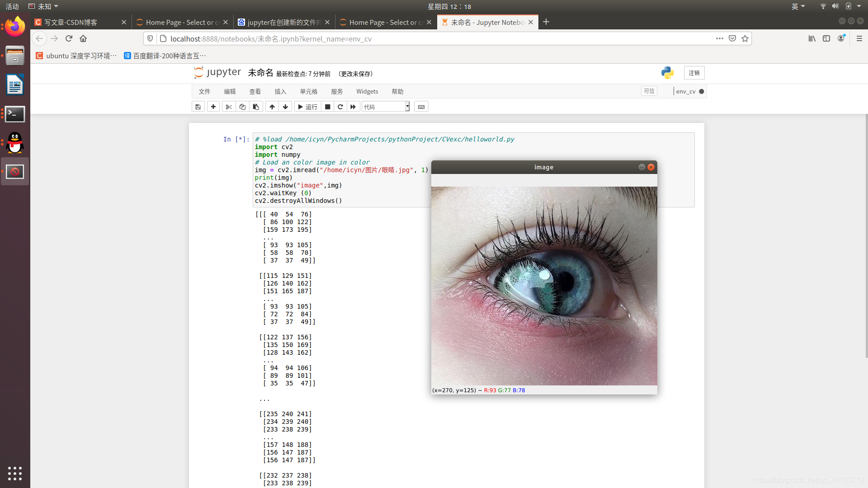Toggle the Firefox sidebar view
The height and width of the screenshot is (488, 868).
click(x=826, y=39)
